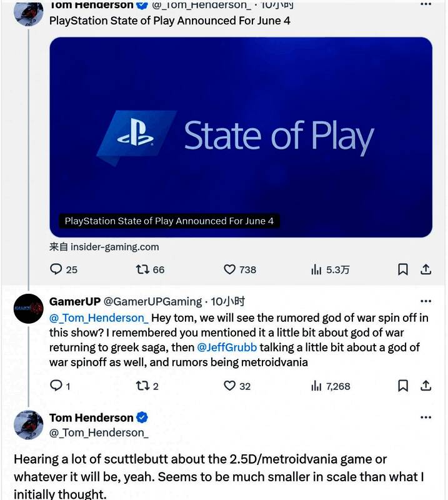
Task: Retweet GamerUP's question tweet
Action: (x=143, y=386)
